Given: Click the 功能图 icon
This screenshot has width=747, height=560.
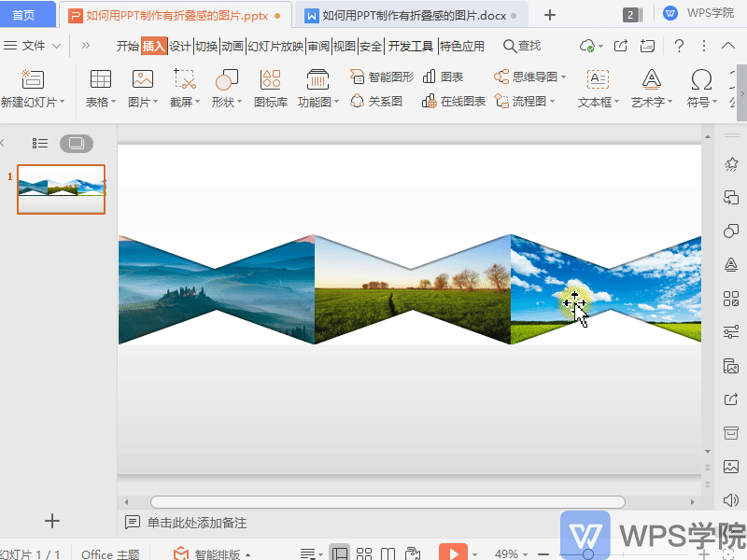Looking at the screenshot, I should 317,79.
